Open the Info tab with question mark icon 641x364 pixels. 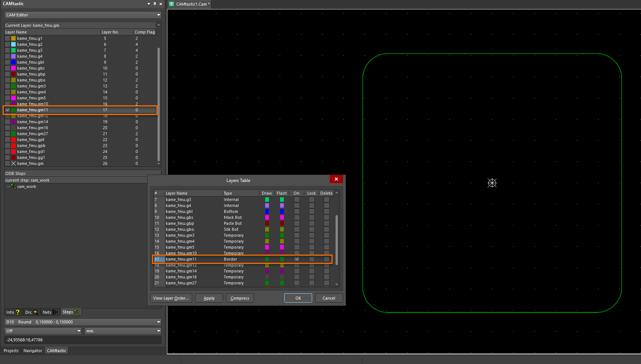(x=13, y=312)
